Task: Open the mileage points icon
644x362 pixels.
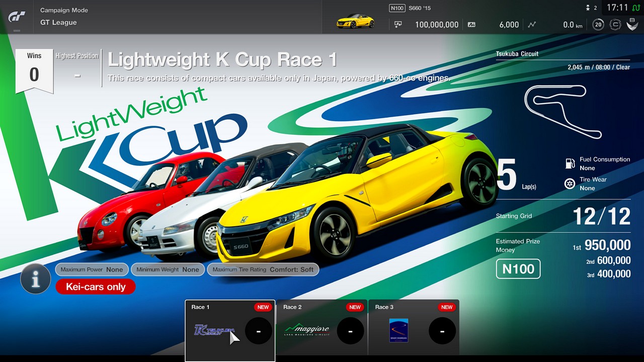Action: coord(470,24)
